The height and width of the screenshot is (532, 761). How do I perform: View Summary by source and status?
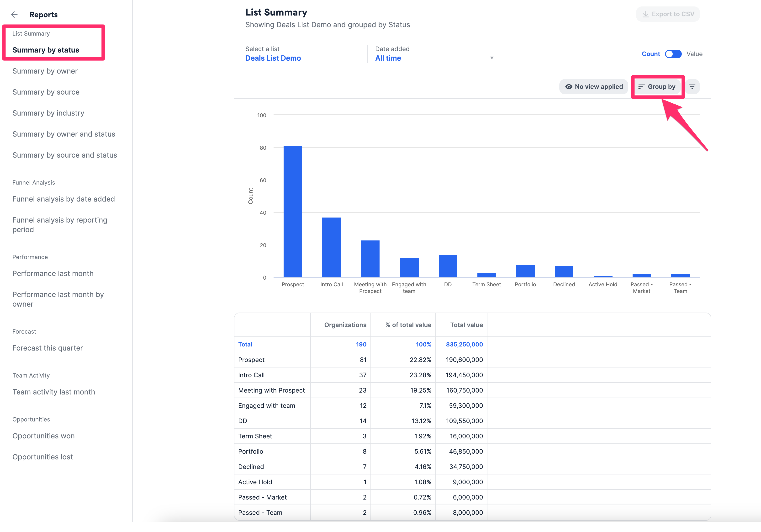(x=65, y=155)
